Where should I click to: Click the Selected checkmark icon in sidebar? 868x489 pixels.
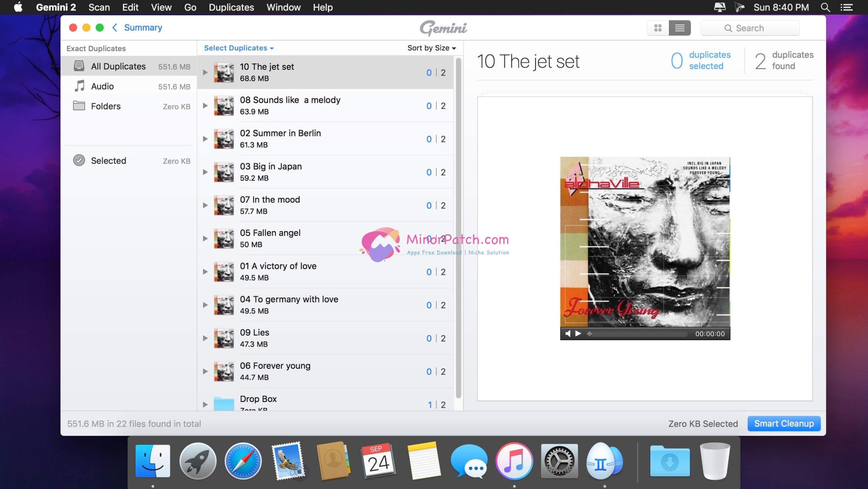(x=79, y=160)
